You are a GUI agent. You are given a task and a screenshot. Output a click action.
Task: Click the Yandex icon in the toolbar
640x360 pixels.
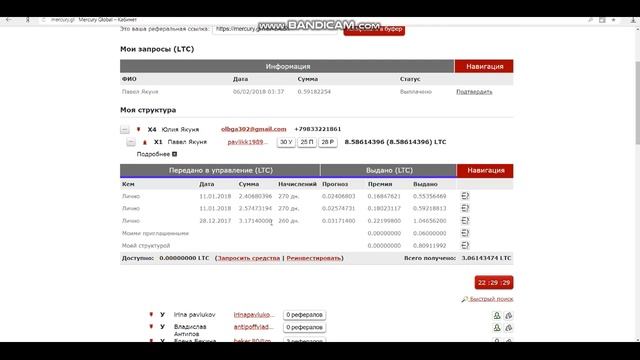[x=28, y=20]
